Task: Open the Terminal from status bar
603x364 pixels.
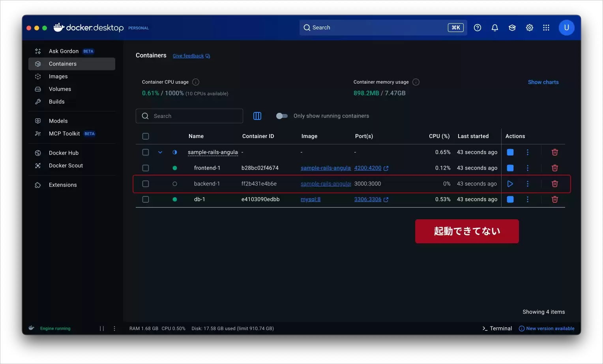Action: 497,329
